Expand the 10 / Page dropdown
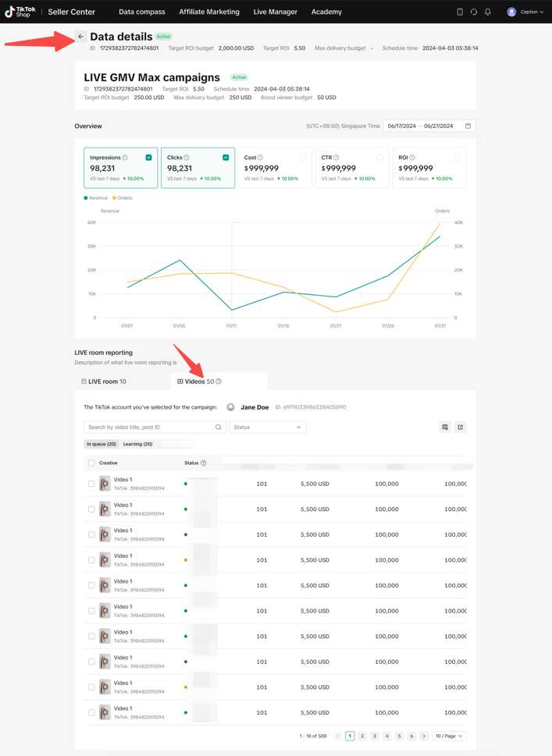The height and width of the screenshot is (756, 552). pyautogui.click(x=449, y=736)
